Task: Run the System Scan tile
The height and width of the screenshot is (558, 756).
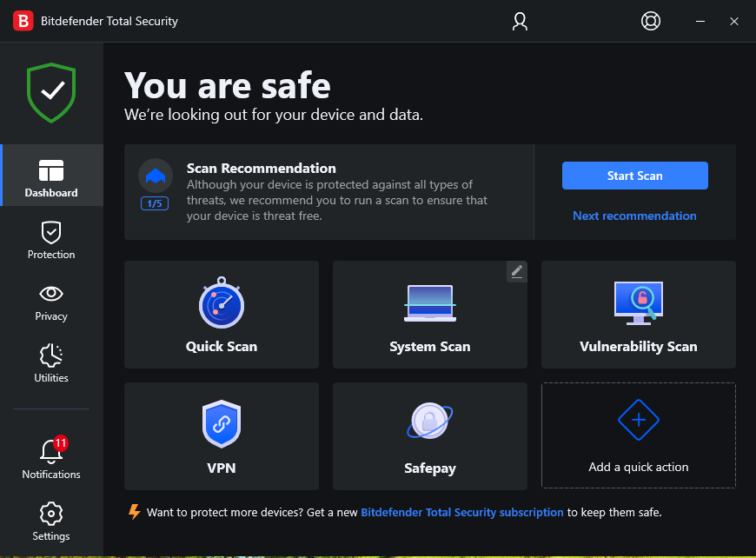Action: pyautogui.click(x=430, y=315)
